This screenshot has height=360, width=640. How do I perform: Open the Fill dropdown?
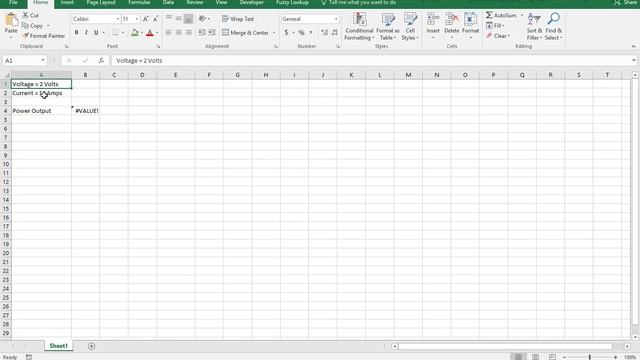(x=495, y=25)
